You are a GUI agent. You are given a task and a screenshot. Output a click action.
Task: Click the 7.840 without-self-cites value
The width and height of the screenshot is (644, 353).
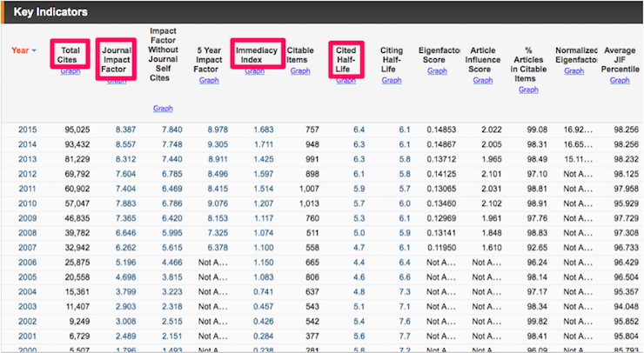point(172,130)
